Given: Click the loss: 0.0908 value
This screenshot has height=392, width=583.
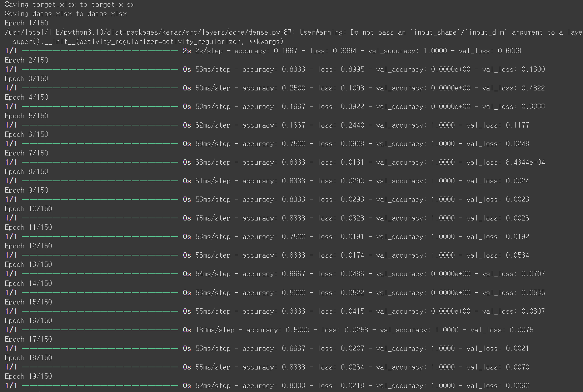Looking at the screenshot, I should 341,144.
